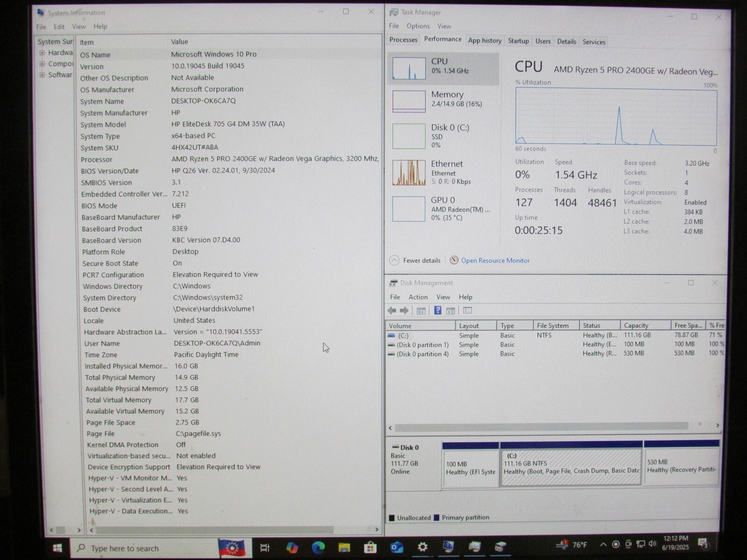Viewport: 747px width, 560px height.
Task: Open System Information View menu
Action: (x=79, y=27)
